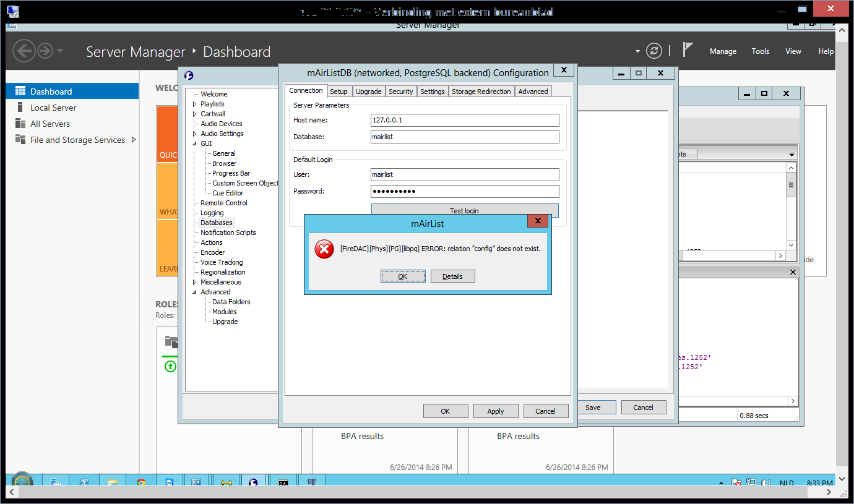Click Details in the error dialog
Screen dimensions: 854x504
[453, 276]
